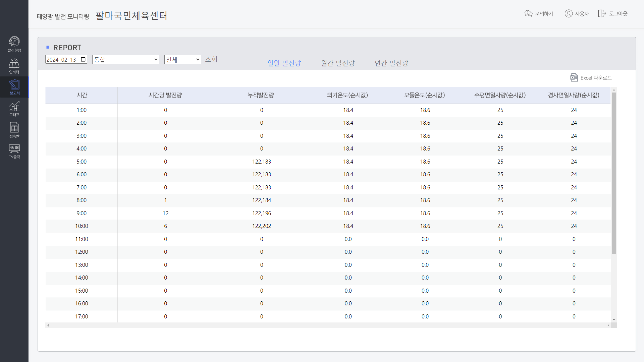Click the 팔마국민체육센터 title
This screenshot has height=362, width=644.
pyautogui.click(x=131, y=15)
